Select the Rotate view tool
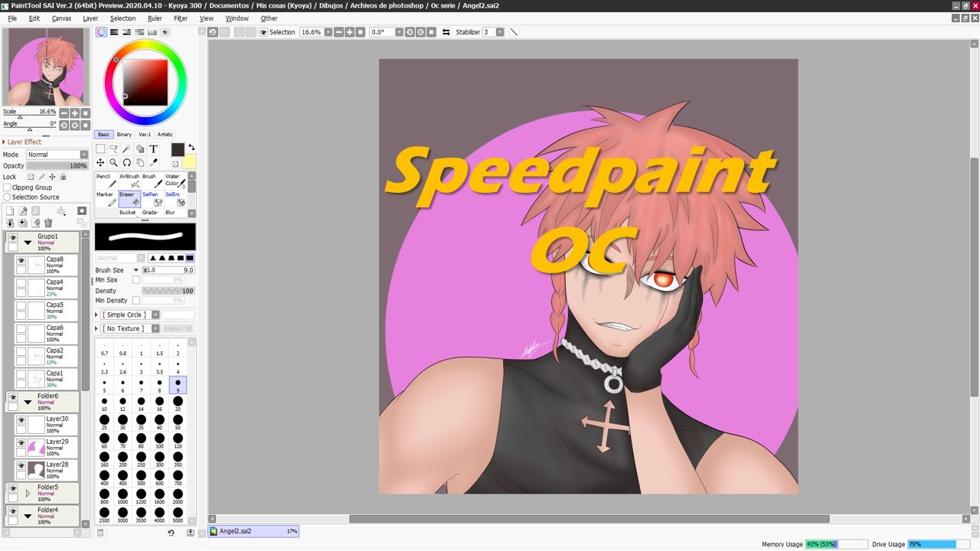 127,162
